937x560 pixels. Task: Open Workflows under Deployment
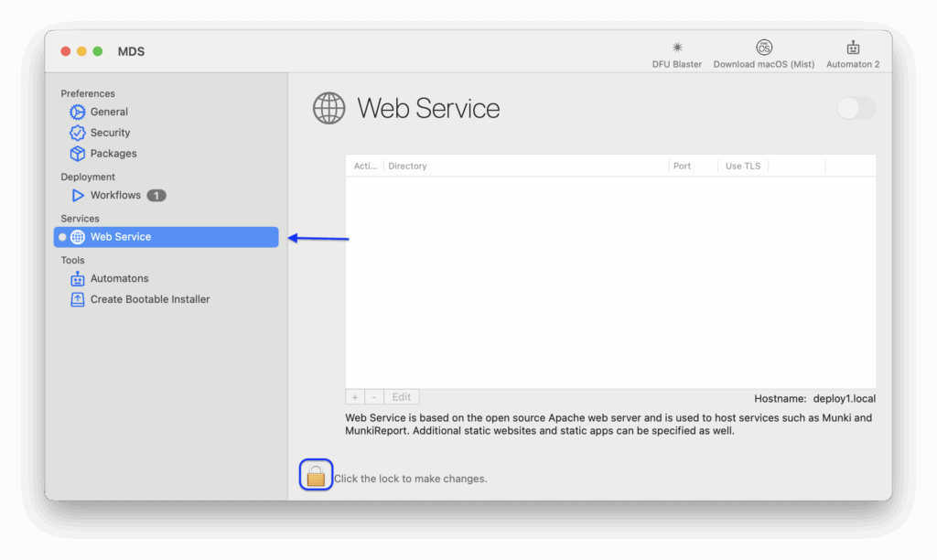pos(115,196)
